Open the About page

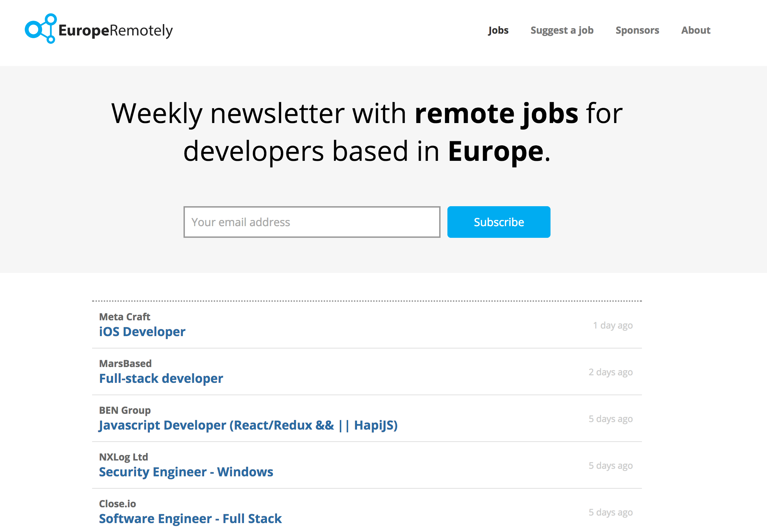696,30
